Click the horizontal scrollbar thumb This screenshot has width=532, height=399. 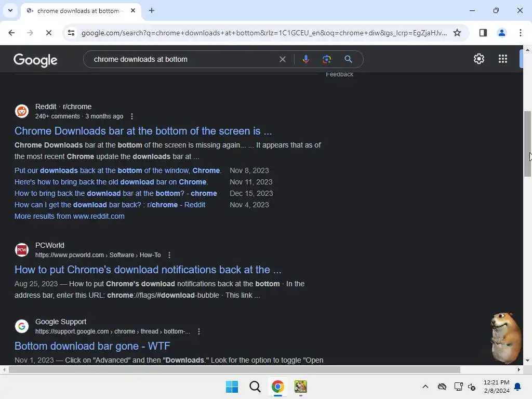(234, 370)
